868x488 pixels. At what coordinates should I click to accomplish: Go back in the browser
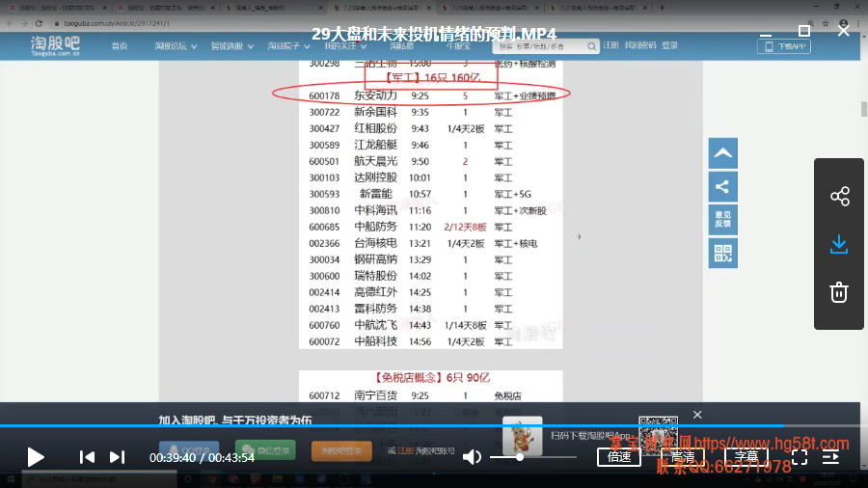point(10,23)
